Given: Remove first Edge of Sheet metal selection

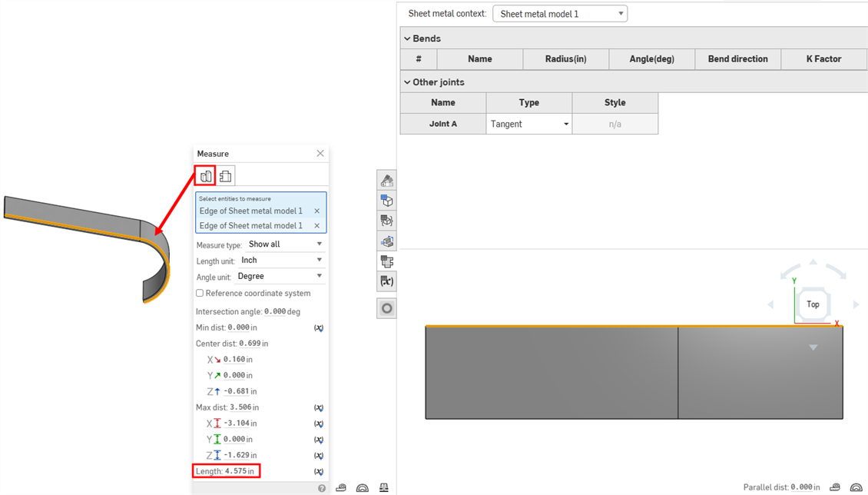Looking at the screenshot, I should tap(316, 211).
